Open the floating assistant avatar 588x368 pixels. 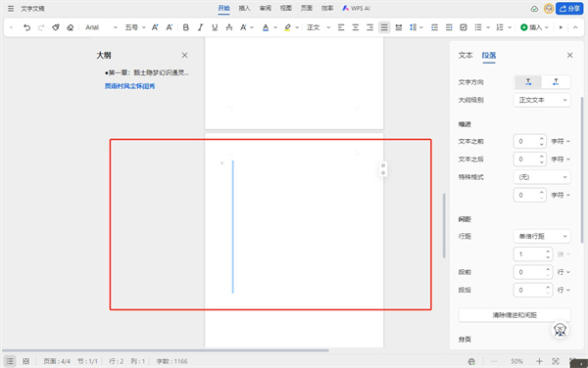tap(560, 330)
